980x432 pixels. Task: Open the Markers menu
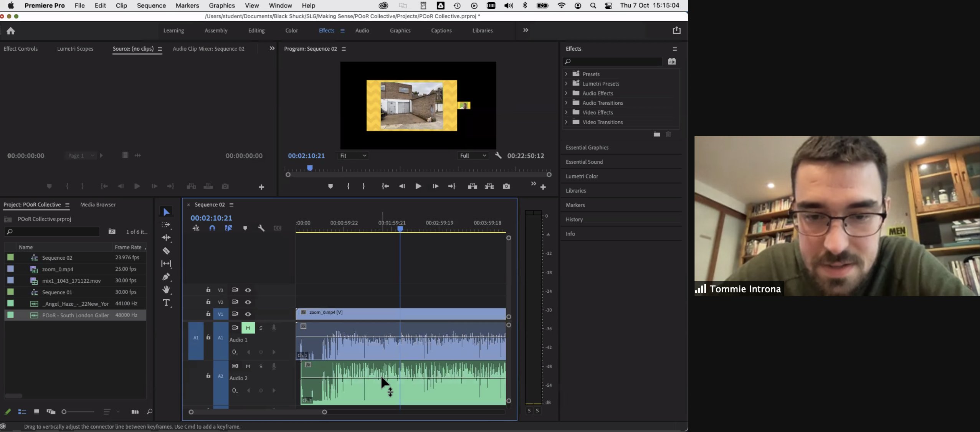click(x=187, y=5)
